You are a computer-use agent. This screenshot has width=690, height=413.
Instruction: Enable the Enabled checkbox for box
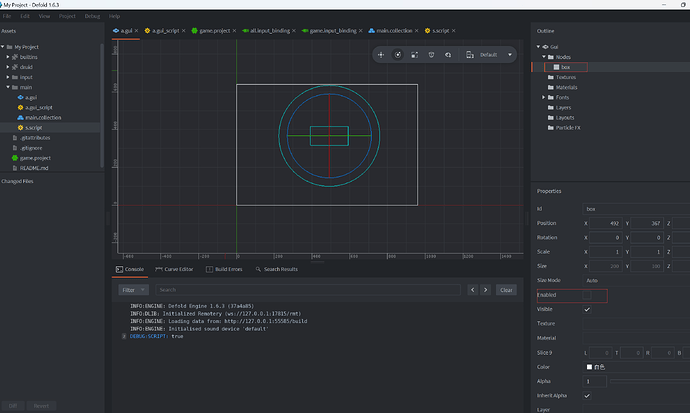pyautogui.click(x=587, y=295)
